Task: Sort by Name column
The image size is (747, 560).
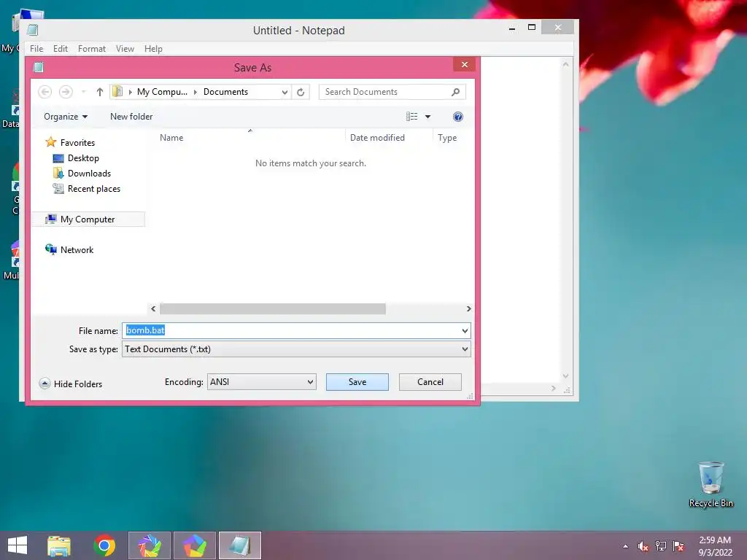Action: 171,138
